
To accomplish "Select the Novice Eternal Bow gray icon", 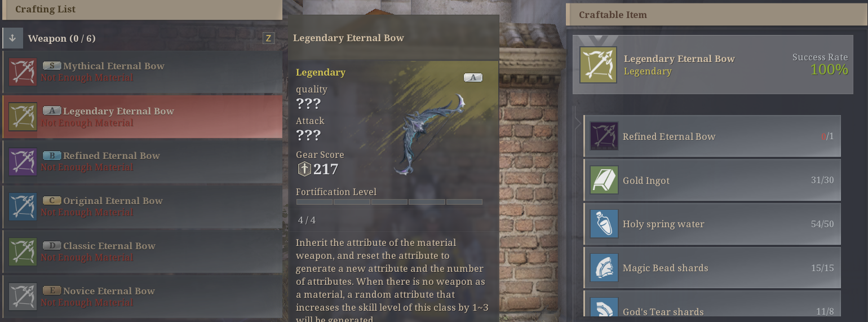I will pyautogui.click(x=23, y=297).
